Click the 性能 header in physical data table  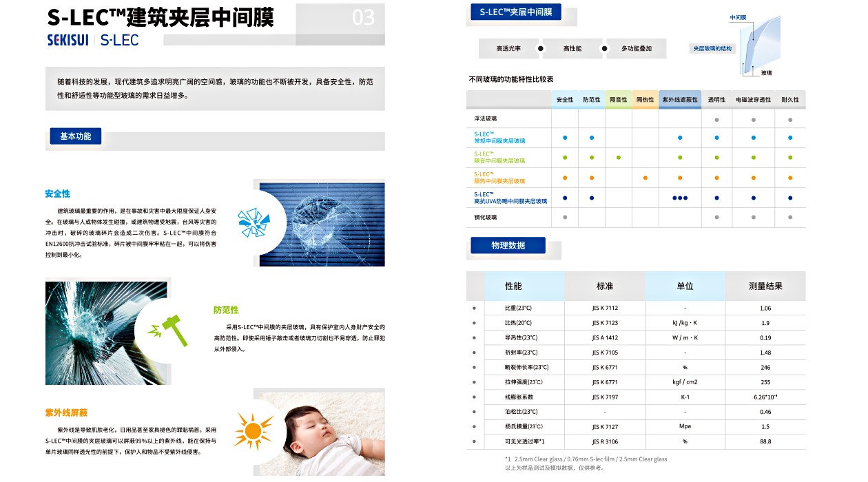click(513, 286)
